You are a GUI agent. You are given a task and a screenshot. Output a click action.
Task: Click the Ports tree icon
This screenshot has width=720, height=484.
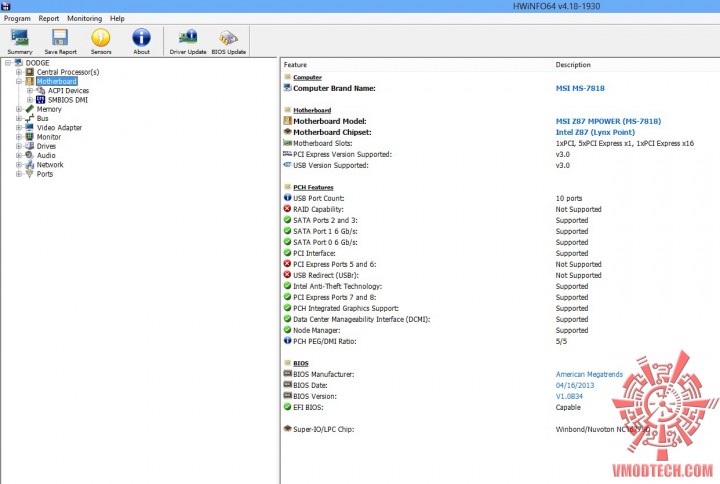coord(30,174)
